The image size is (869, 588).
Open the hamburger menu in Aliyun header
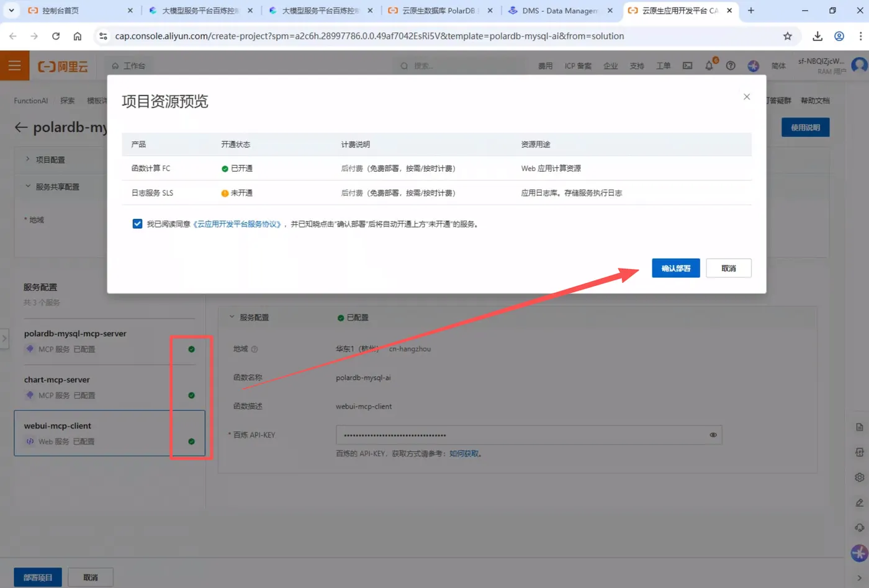[x=14, y=65]
